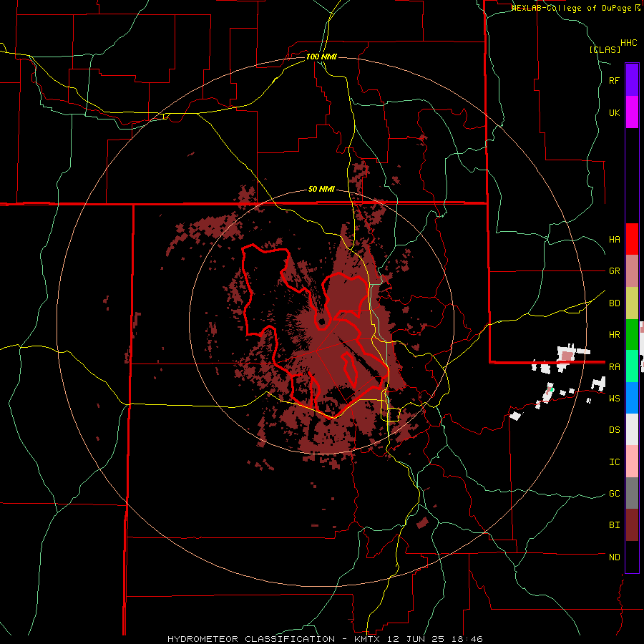Click the RF legend label
Image resolution: width=644 pixels, height=644 pixels.
pyautogui.click(x=614, y=81)
